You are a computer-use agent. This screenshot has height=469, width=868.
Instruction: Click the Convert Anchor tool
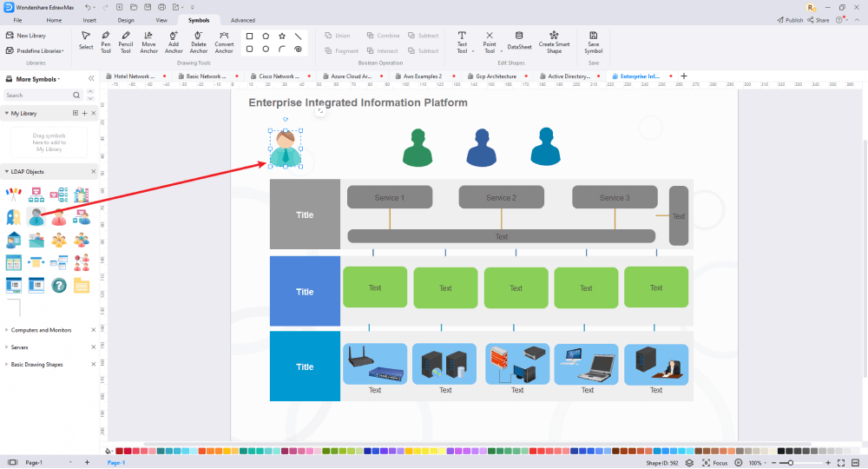click(x=224, y=41)
